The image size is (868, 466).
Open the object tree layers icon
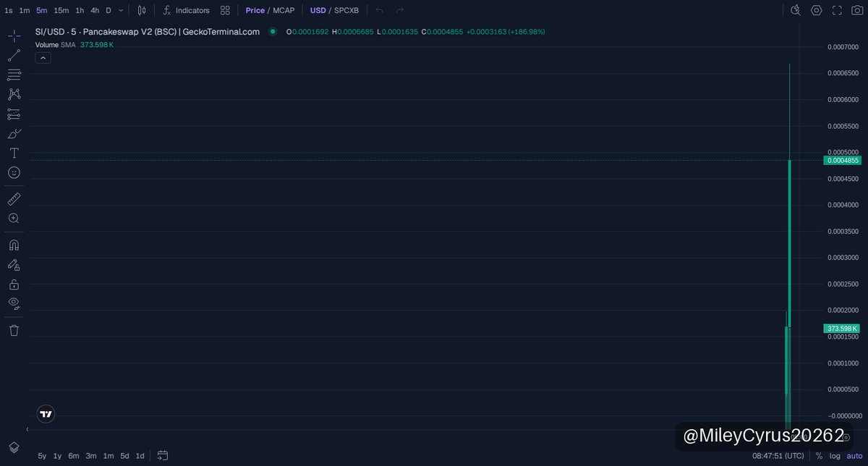tap(14, 446)
